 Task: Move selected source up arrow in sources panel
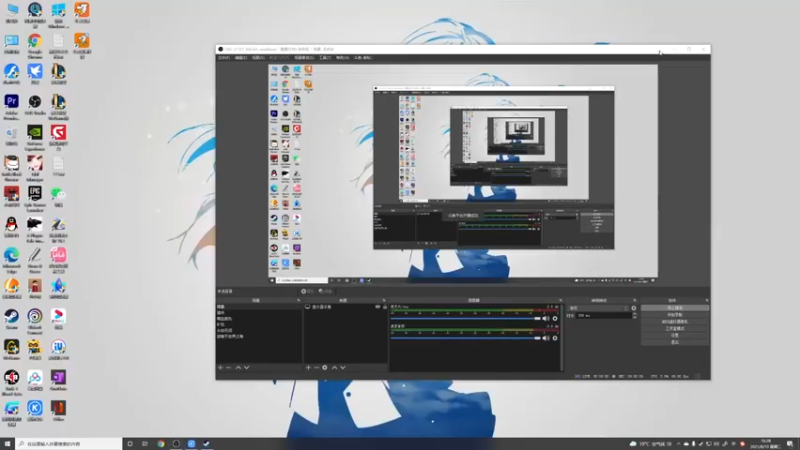tap(334, 367)
